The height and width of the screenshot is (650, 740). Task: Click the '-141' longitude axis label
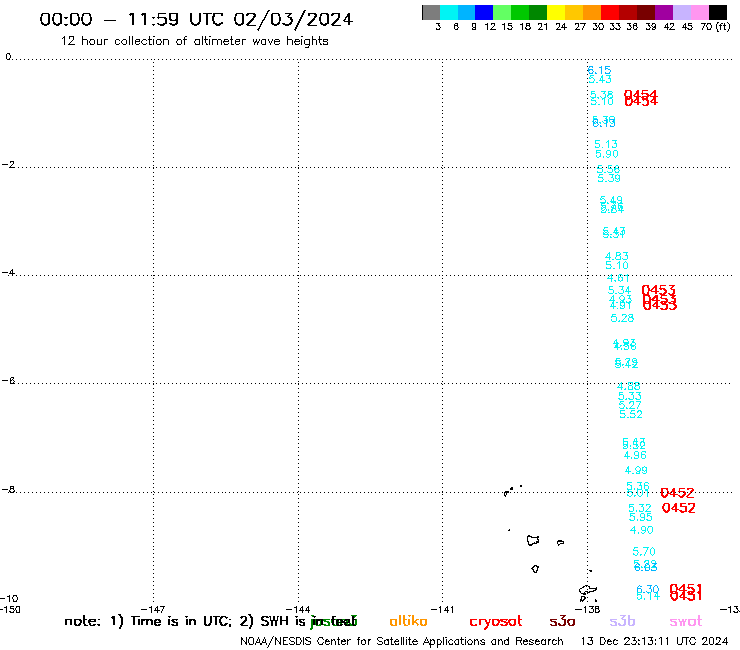click(442, 609)
